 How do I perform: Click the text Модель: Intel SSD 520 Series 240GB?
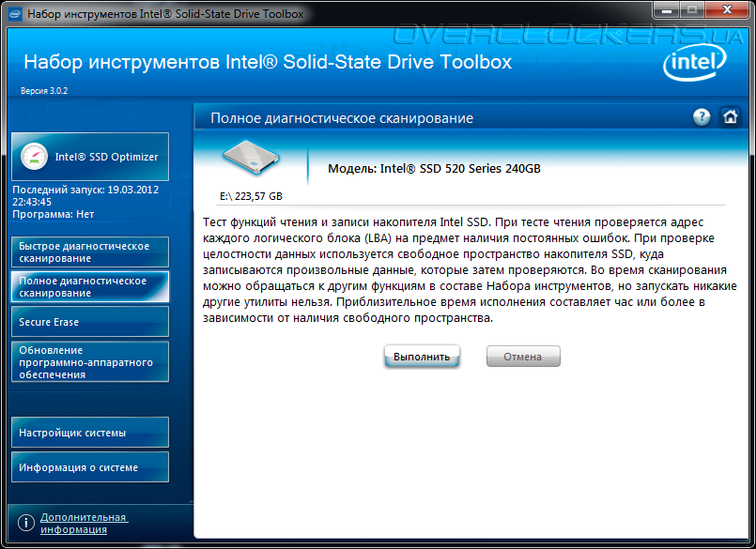point(434,168)
